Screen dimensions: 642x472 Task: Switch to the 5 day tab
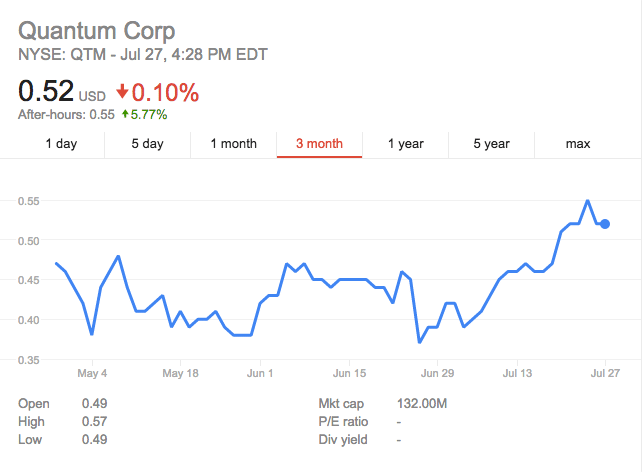pyautogui.click(x=147, y=144)
